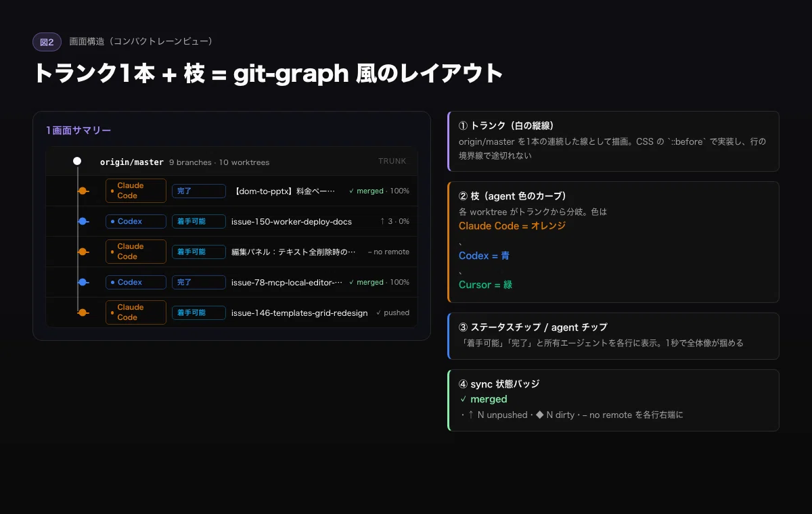This screenshot has width=812, height=514.
Task: Click the merged · 100% badge on the issue-78 row
Action: pyautogui.click(x=379, y=282)
